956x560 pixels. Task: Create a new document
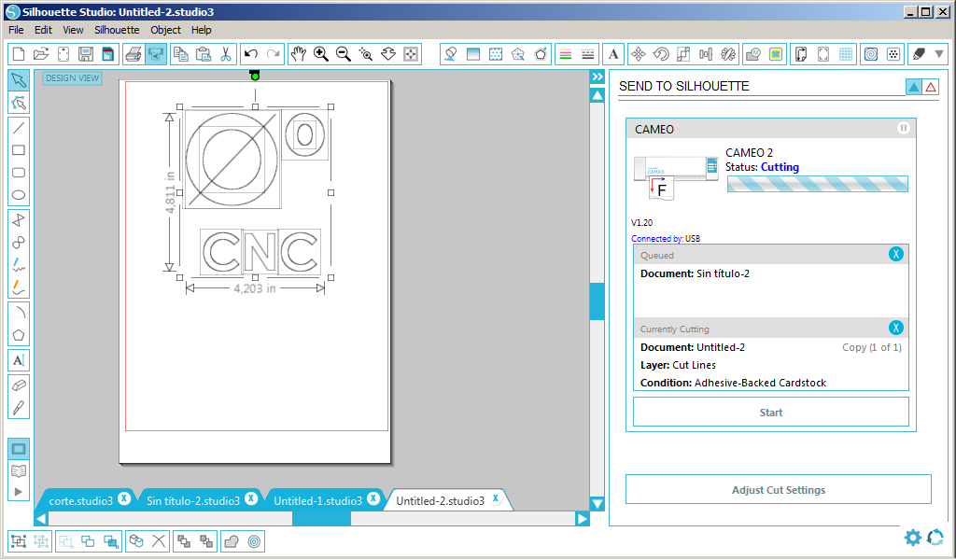click(x=19, y=54)
